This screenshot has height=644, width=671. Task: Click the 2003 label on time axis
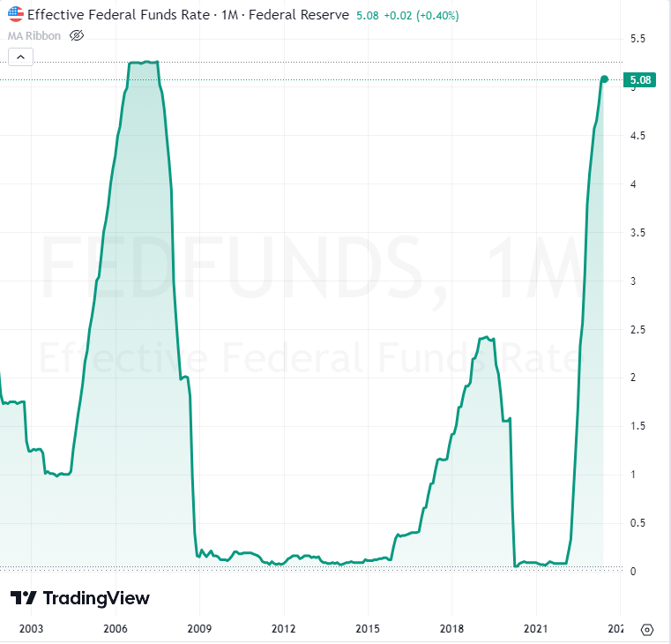coord(31,629)
